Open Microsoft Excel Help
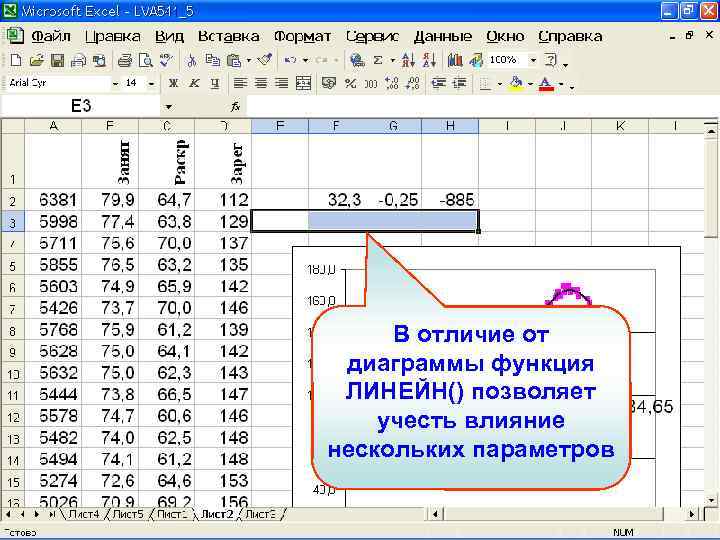 tap(550, 60)
